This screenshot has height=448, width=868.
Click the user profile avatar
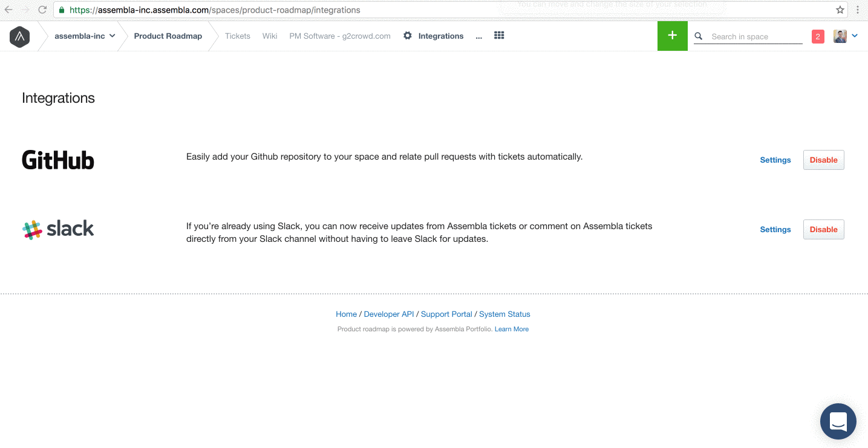(x=840, y=36)
